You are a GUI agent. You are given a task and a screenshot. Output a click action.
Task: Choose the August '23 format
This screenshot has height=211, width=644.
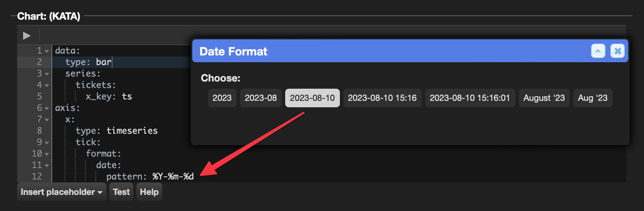coord(544,98)
